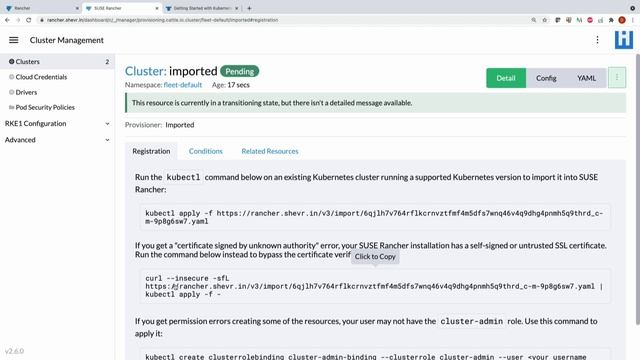The height and width of the screenshot is (360, 640).
Task: Click the Drivers sidebar icon
Action: pos(11,92)
